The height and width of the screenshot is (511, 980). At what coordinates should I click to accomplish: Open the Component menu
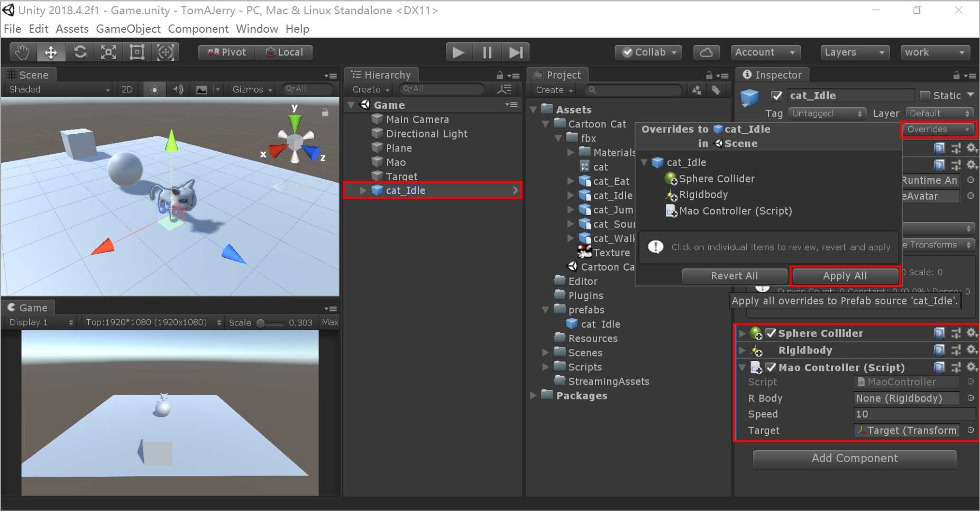click(x=198, y=29)
